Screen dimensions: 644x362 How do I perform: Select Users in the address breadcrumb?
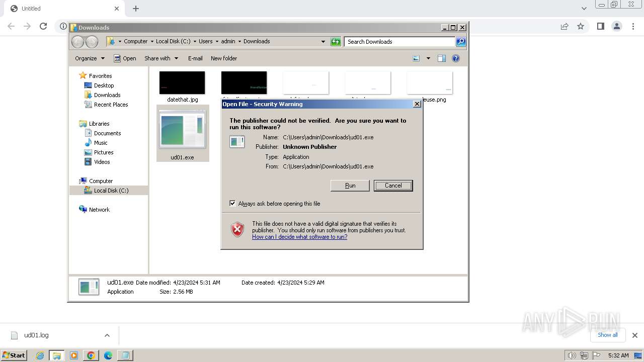pyautogui.click(x=206, y=42)
